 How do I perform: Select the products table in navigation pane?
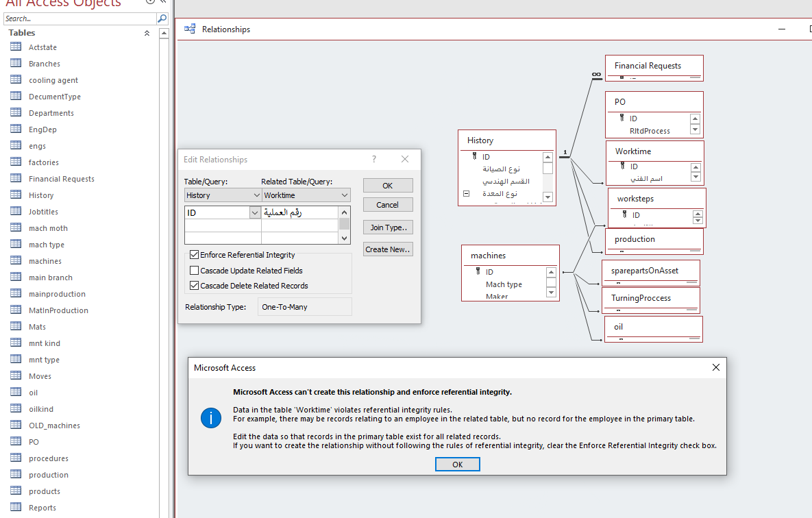(x=45, y=491)
